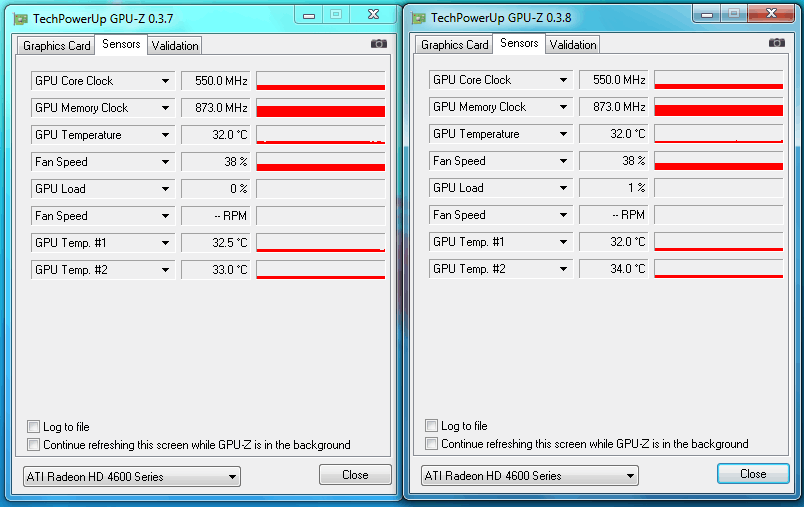Click GPU Load 0 % value in GPU-Z 0.3.7

(216, 189)
